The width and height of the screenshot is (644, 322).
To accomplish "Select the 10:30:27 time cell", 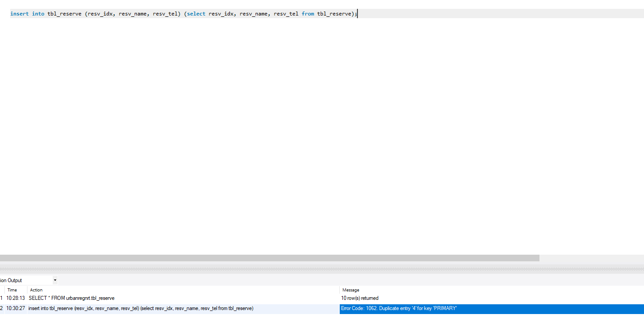I will [16, 308].
